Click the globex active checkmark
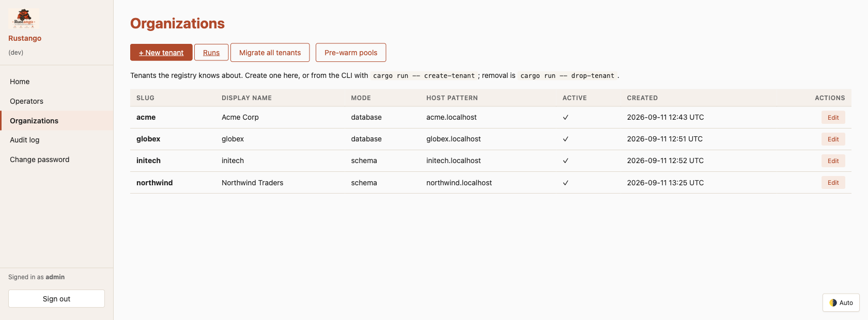This screenshot has height=320, width=868. [566, 139]
